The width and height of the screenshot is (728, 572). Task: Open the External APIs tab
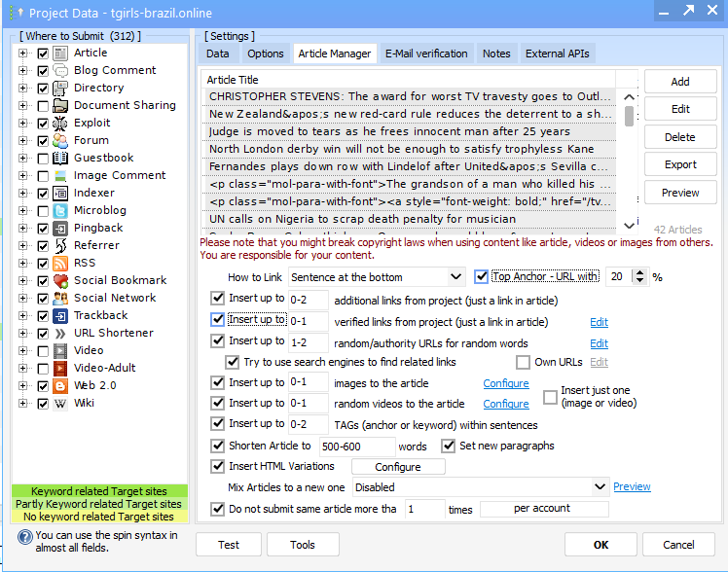[556, 54]
